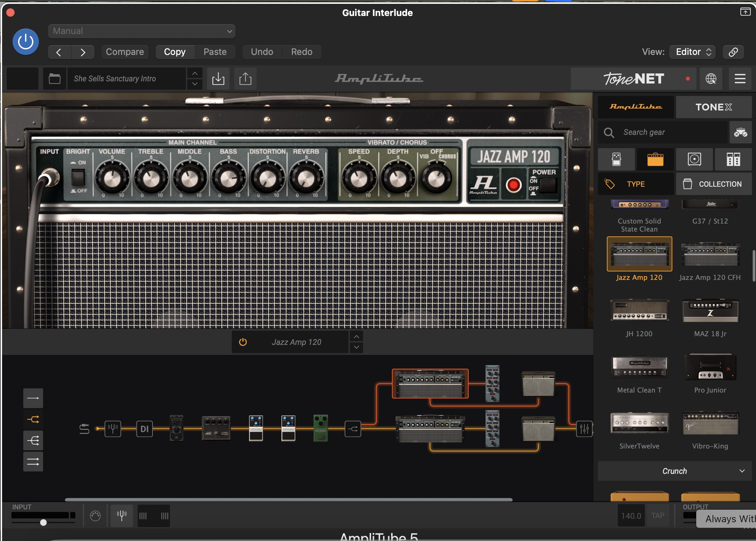Click the Redo button
This screenshot has width=756, height=541.
coord(302,52)
